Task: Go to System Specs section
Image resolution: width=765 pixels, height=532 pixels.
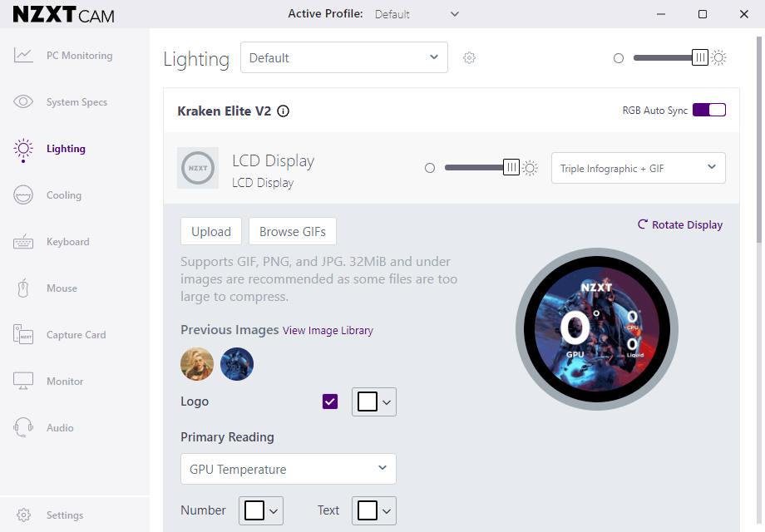Action: click(76, 102)
